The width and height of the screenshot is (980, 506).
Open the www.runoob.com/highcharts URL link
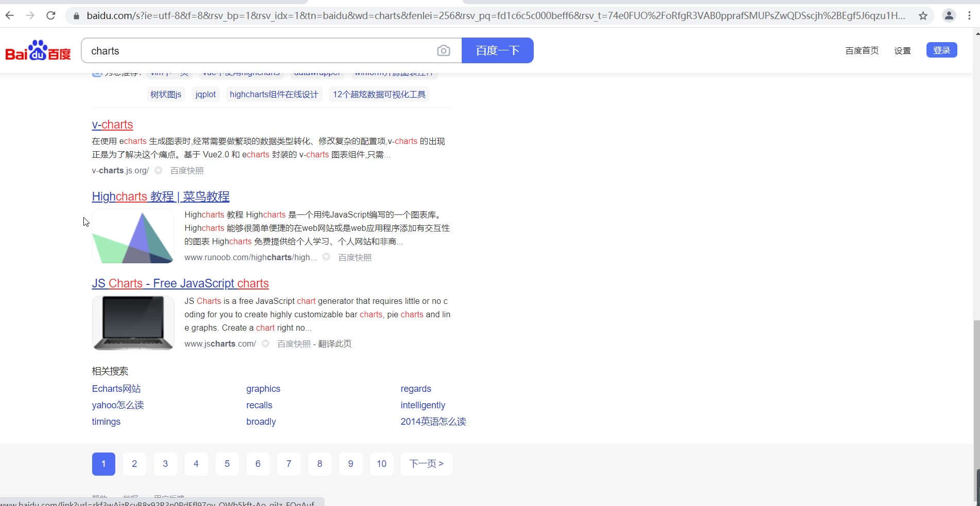251,257
